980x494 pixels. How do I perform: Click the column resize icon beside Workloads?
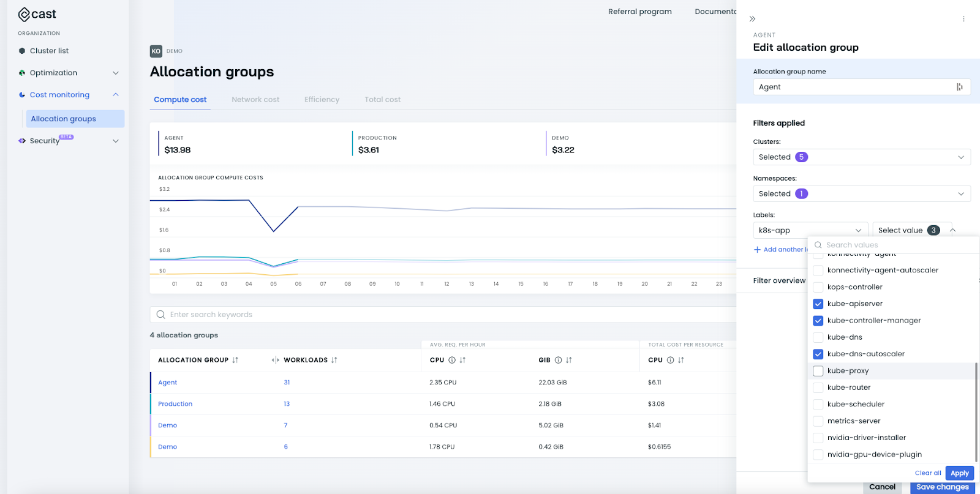[x=276, y=360]
